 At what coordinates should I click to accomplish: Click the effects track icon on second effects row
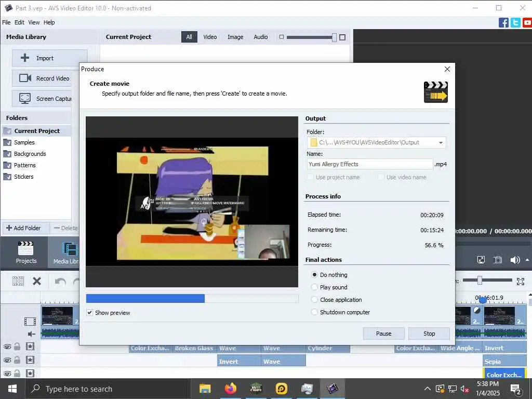(x=30, y=360)
